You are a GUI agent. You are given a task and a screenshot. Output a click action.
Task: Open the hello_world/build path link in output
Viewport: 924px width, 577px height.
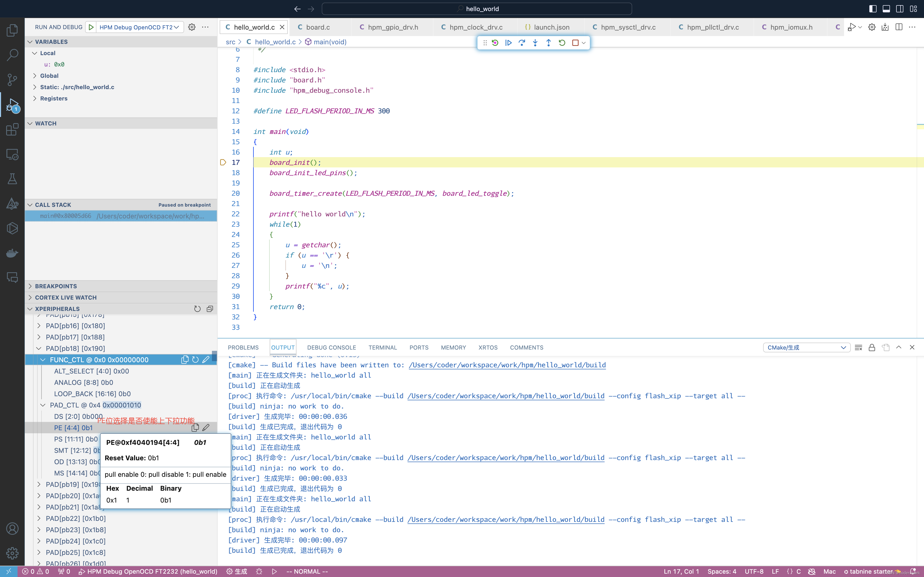tap(507, 365)
